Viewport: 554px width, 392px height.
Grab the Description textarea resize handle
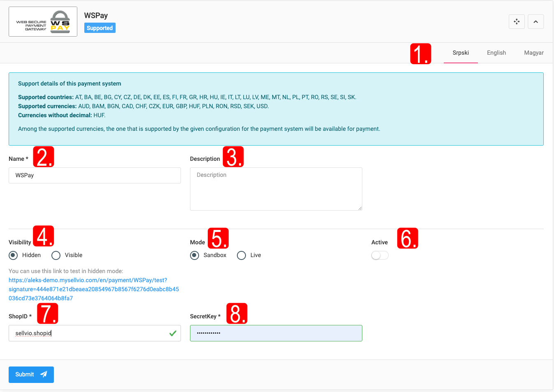(360, 208)
